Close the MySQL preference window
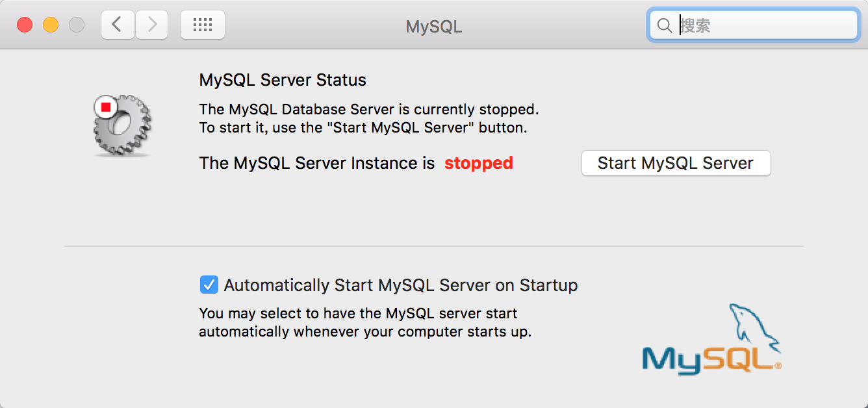The image size is (868, 408). (25, 25)
